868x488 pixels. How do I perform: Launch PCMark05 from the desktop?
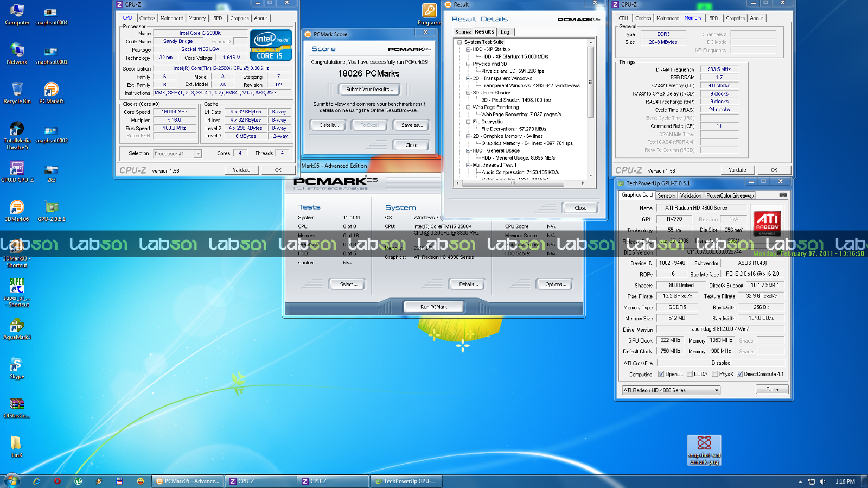[51, 93]
